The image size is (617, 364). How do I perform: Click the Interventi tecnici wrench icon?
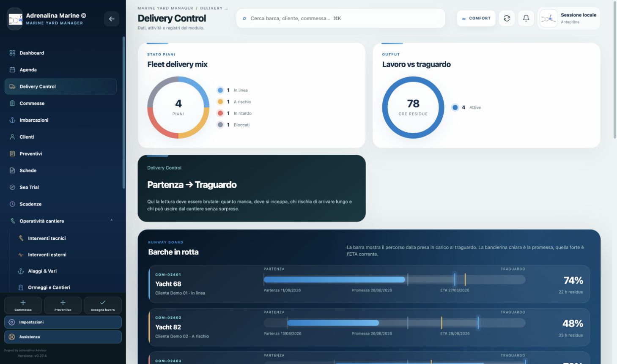(x=21, y=238)
